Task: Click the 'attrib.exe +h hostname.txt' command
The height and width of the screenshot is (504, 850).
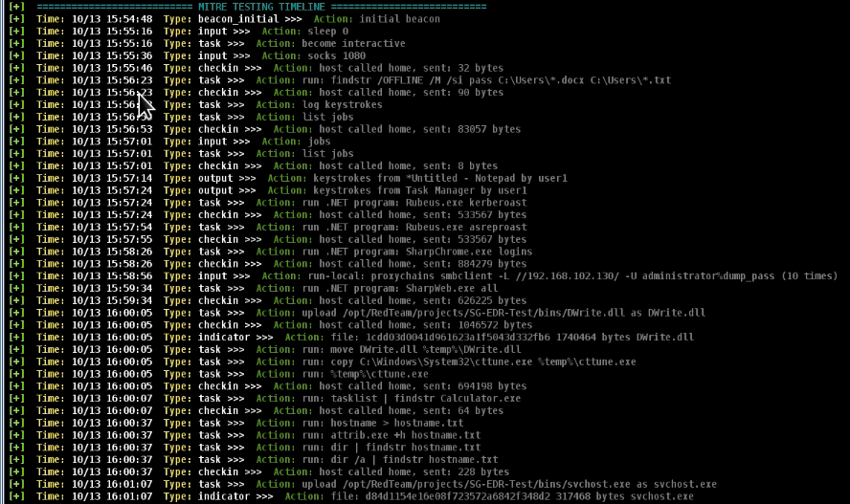Action: tap(406, 435)
